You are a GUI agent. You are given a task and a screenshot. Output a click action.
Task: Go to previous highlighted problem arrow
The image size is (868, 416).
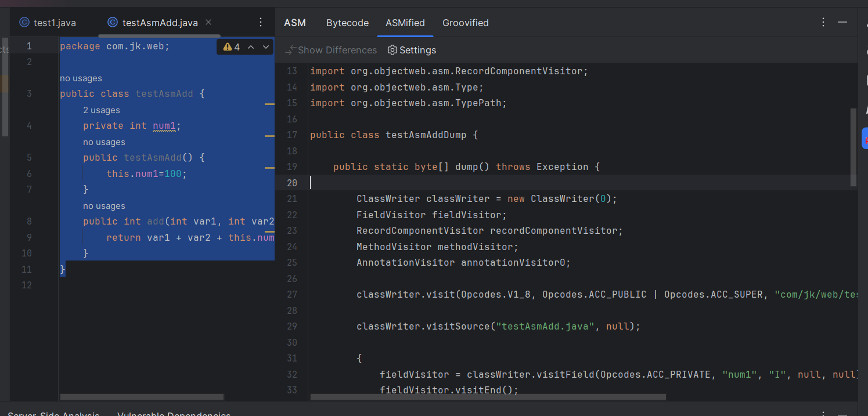pyautogui.click(x=251, y=47)
